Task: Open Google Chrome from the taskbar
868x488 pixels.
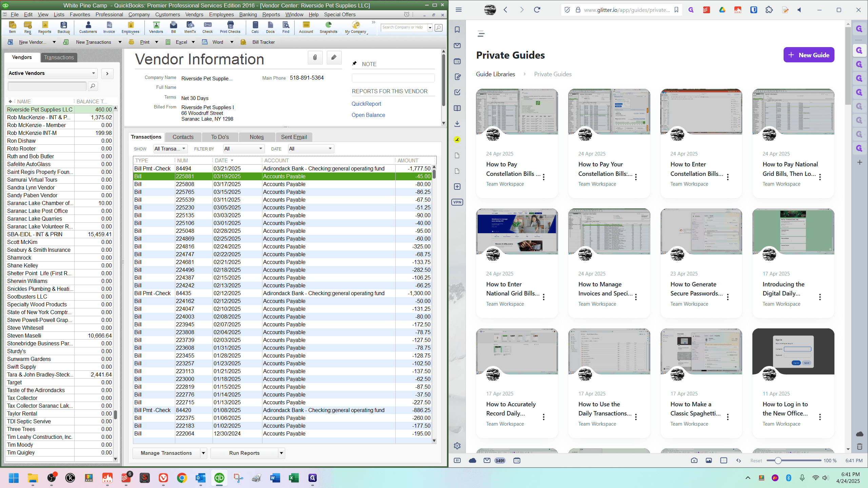Action: 182,478
